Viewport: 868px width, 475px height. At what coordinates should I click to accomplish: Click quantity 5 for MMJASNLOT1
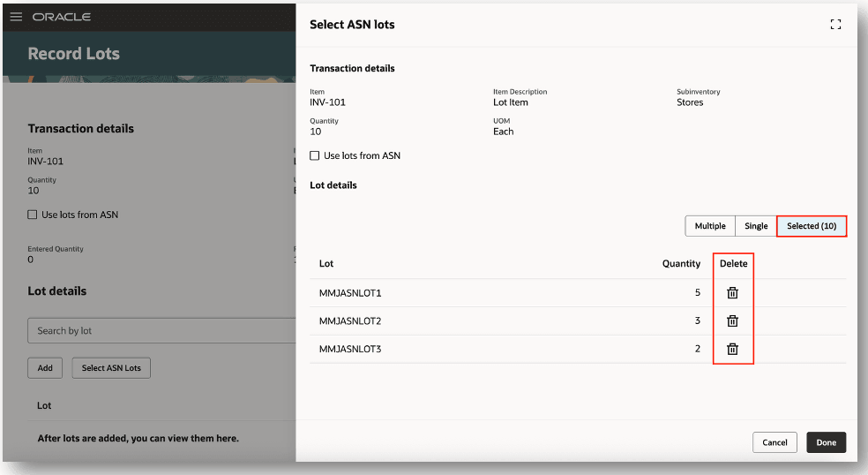tap(698, 292)
